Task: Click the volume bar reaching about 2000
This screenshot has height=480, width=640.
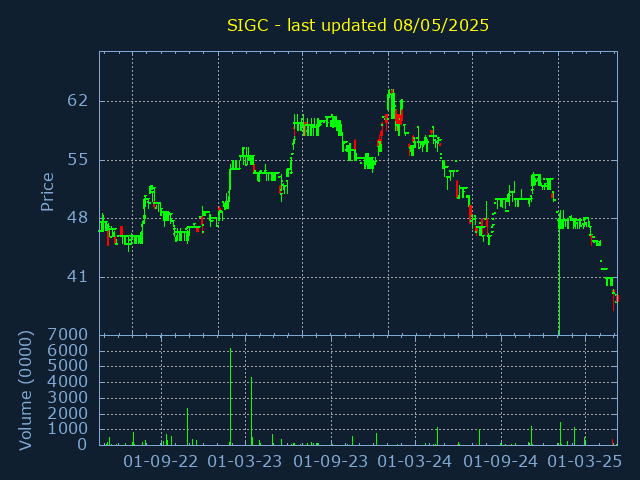Action: 187,427
